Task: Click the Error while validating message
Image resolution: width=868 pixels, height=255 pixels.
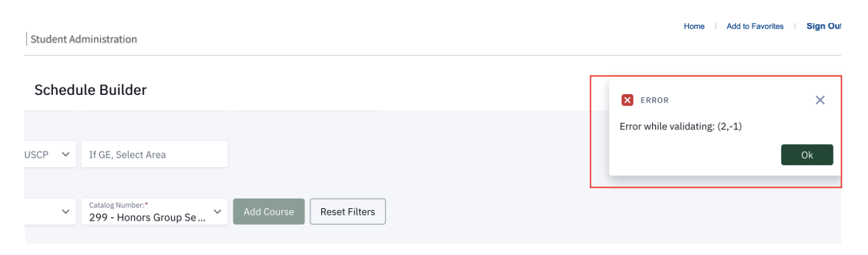Action: click(680, 126)
